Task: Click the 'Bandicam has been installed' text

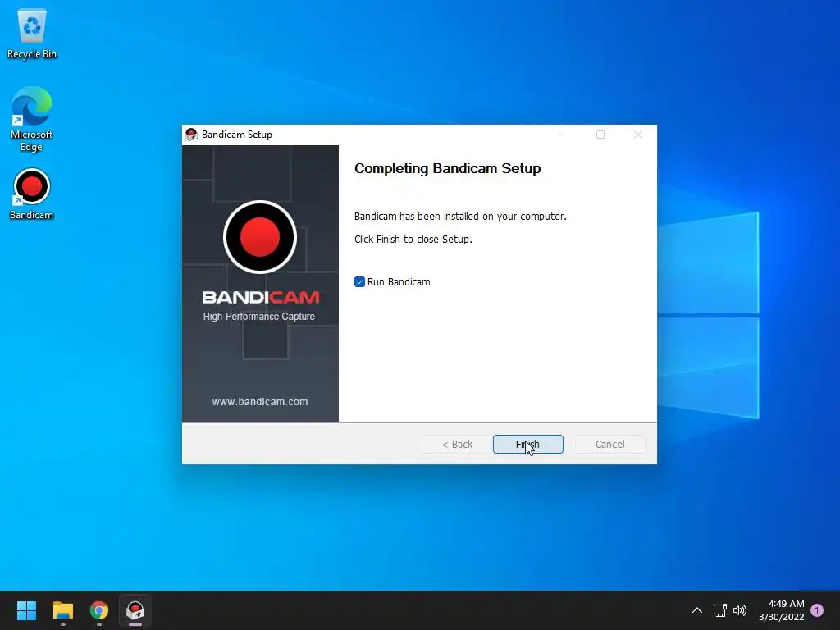Action: [460, 216]
